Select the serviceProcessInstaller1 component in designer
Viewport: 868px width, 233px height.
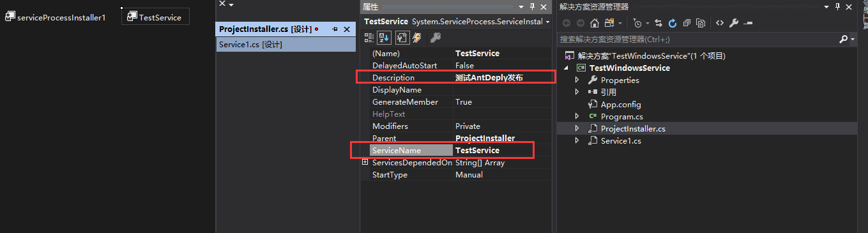click(x=56, y=17)
